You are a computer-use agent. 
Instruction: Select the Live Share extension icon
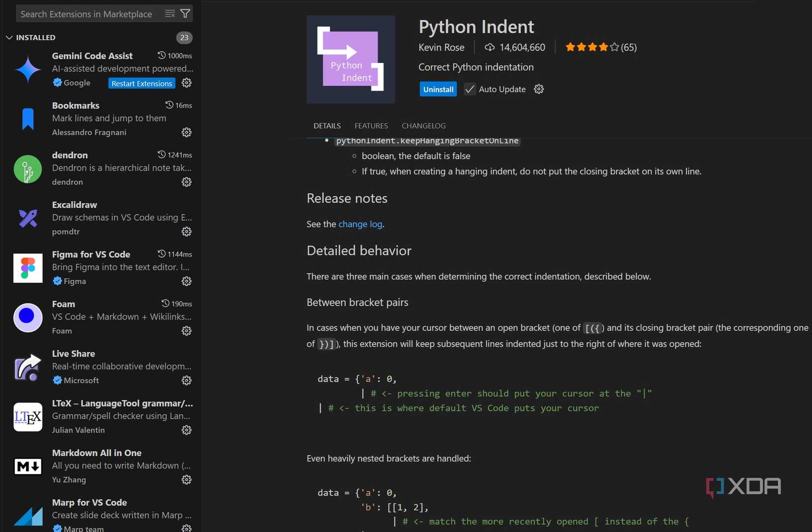coord(28,367)
